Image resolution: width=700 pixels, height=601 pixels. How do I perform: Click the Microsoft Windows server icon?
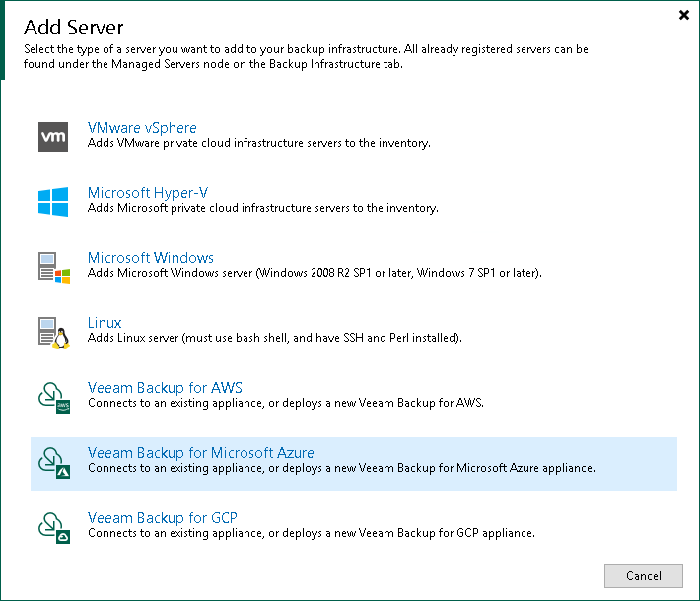[54, 267]
